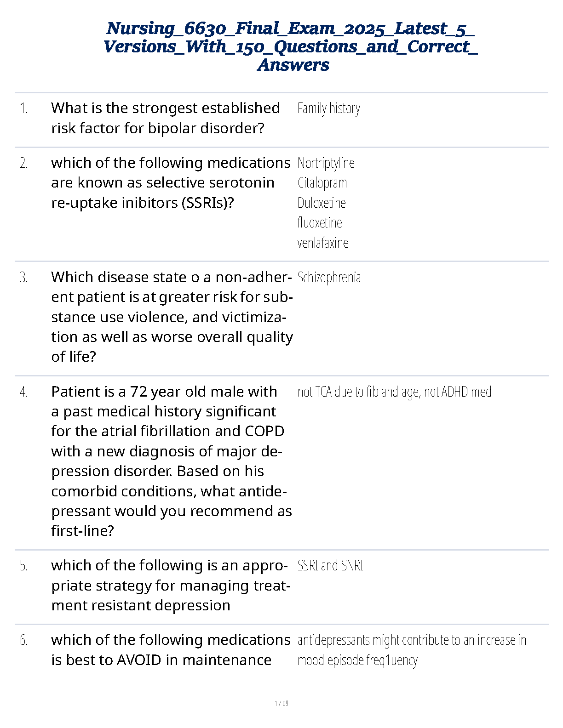Click the "1 / 69" page indicator
563x728 pixels.
[x=281, y=703]
